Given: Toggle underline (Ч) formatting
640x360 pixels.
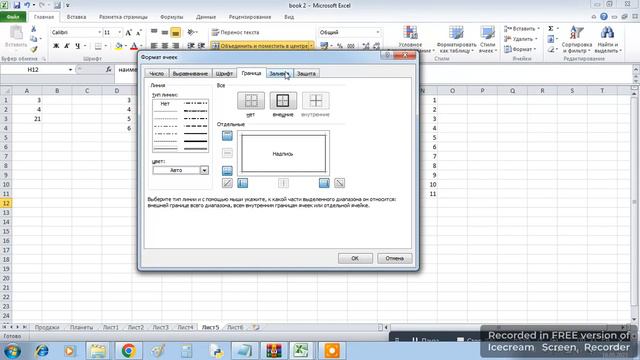Looking at the screenshot, I should [77, 46].
